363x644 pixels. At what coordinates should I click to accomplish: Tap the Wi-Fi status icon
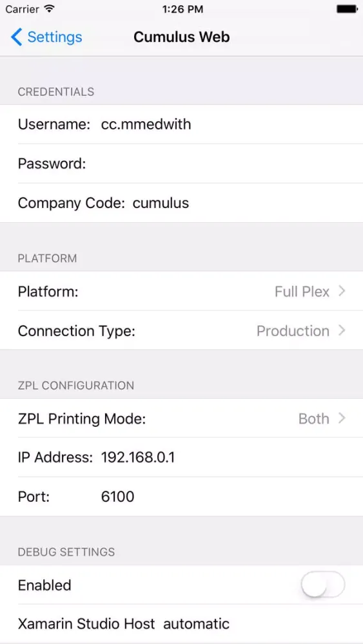click(x=50, y=9)
